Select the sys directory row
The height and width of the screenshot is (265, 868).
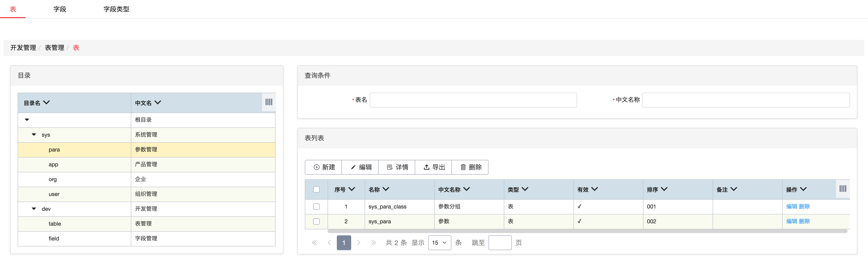[x=147, y=135]
